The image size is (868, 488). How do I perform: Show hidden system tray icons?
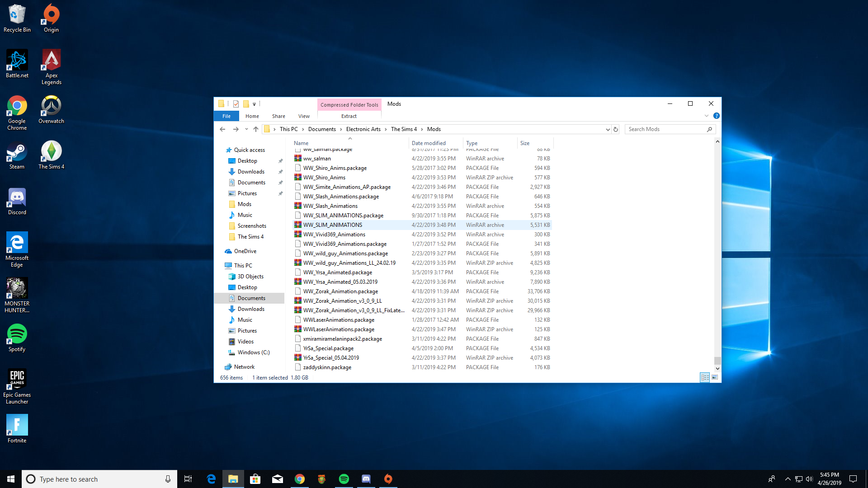[x=788, y=479]
